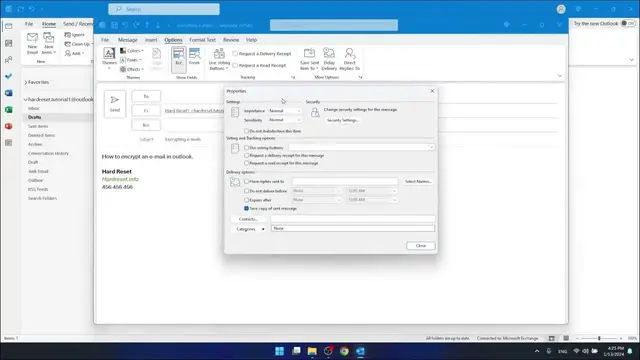The width and height of the screenshot is (640, 360).
Task: Open the To Do checkmark icon in the sidebar
Action: coord(9,76)
